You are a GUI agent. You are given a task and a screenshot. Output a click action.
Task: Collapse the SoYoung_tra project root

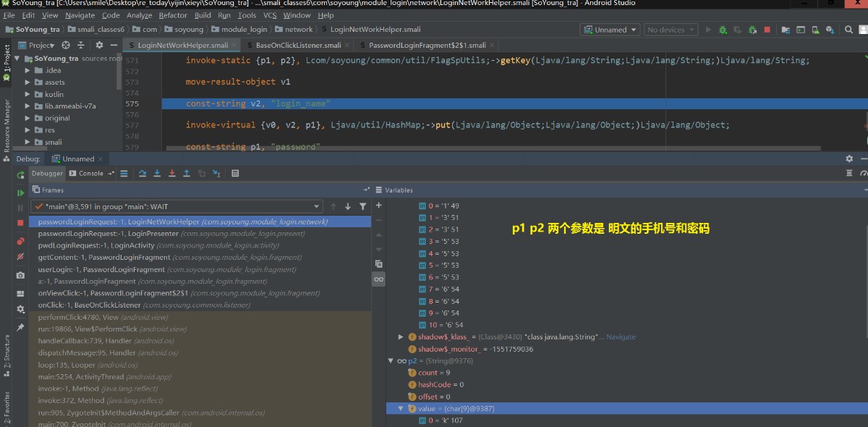[18, 59]
